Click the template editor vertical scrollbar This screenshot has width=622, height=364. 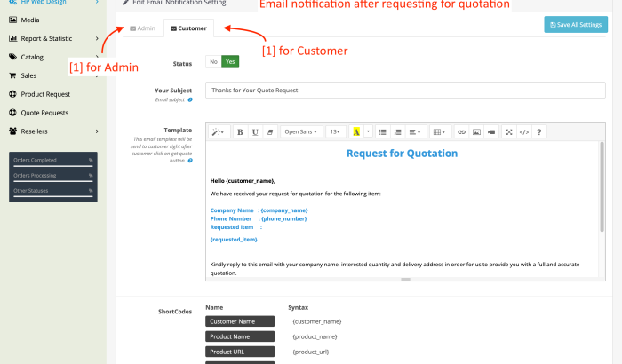tap(602, 186)
